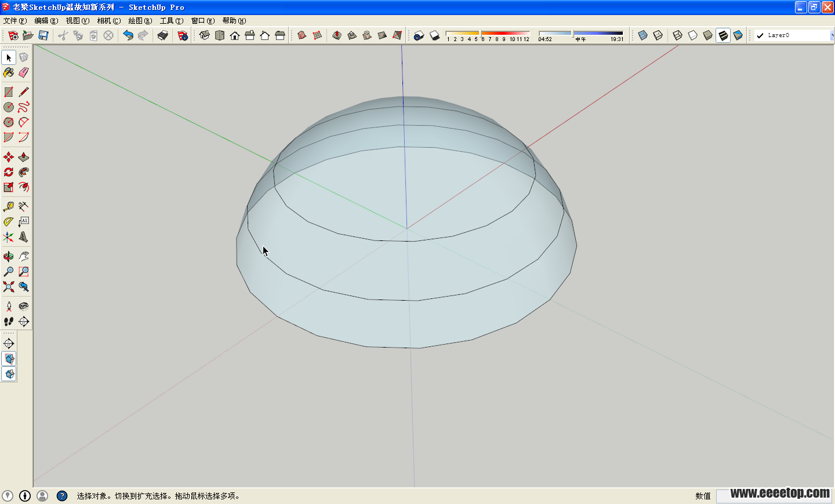Toggle display of section cuts
This screenshot has width=835, height=504.
click(9, 374)
